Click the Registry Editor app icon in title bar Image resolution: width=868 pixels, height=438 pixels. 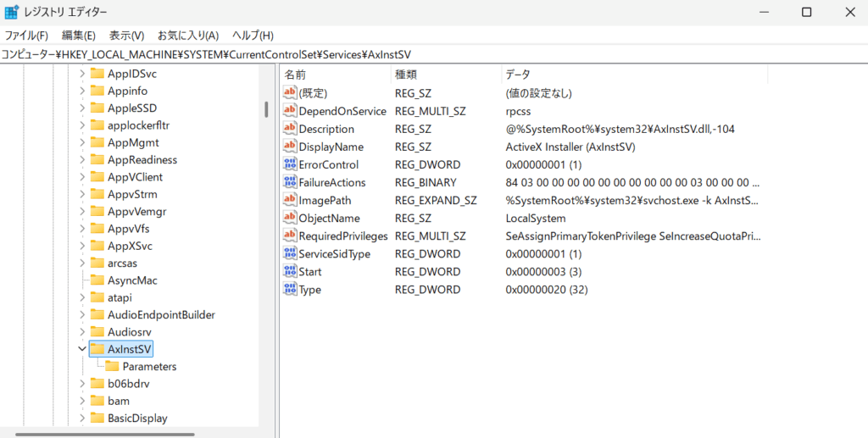[x=12, y=12]
